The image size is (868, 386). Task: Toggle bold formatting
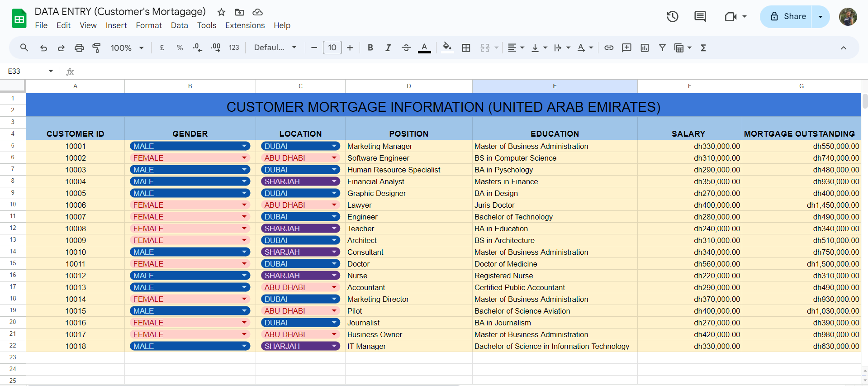coord(370,48)
